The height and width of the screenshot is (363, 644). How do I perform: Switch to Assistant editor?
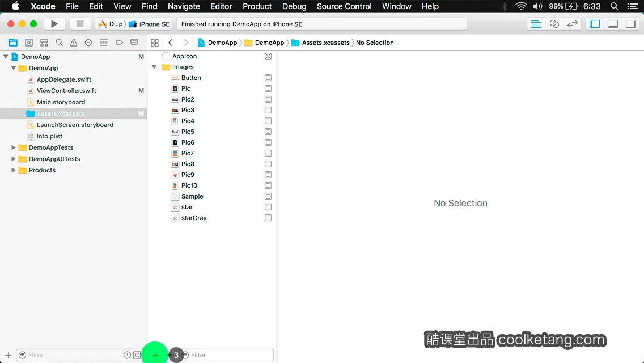click(x=554, y=24)
